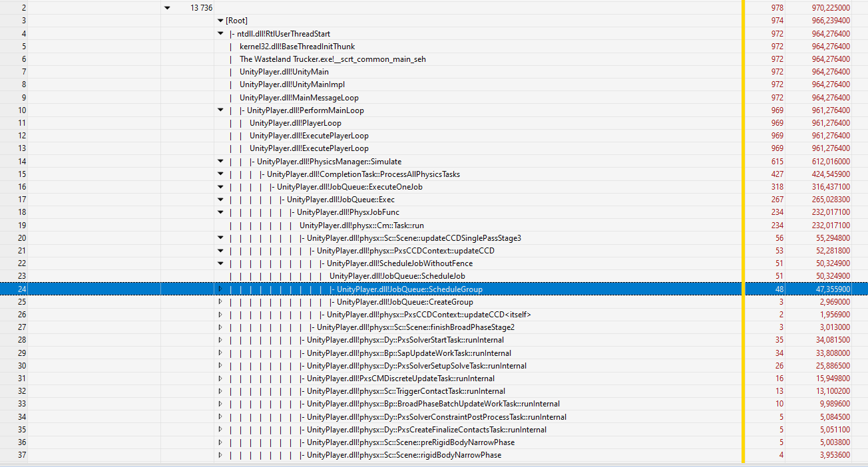This screenshot has height=467, width=868.
Task: Select UnityPlayer.dll!JobQueue::ScheduleJob row
Action: tap(434, 276)
